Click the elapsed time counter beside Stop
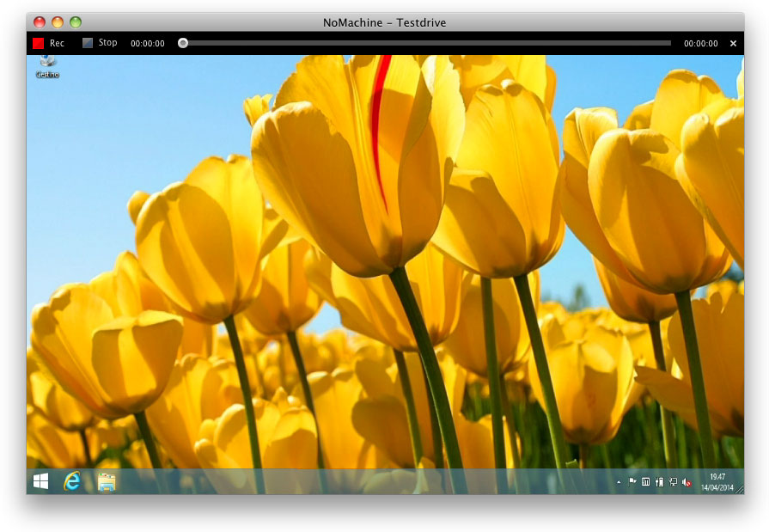769x532 pixels. click(148, 43)
